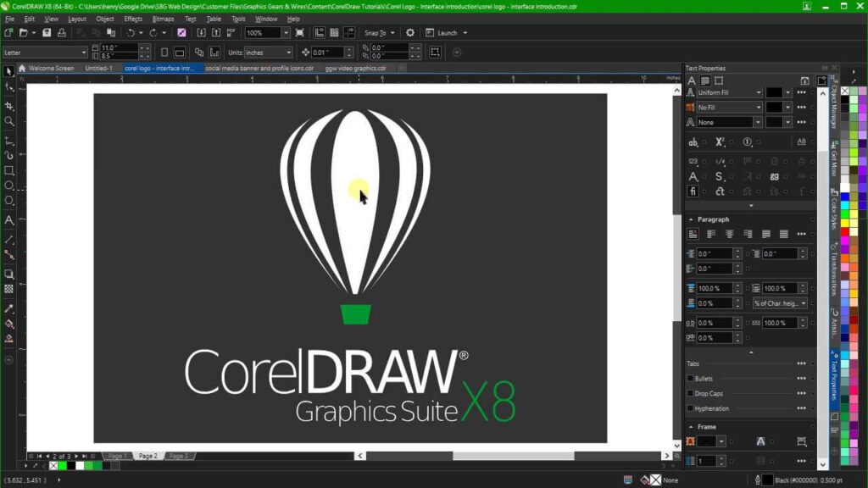Show Paragraph properties in the Text Properties docker
Image resolution: width=868 pixels, height=488 pixels.
(704, 80)
